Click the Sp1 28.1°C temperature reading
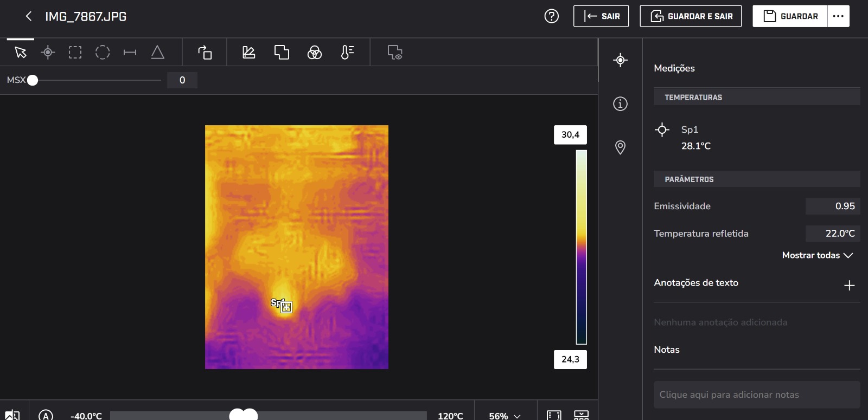The image size is (868, 420). 696,146
